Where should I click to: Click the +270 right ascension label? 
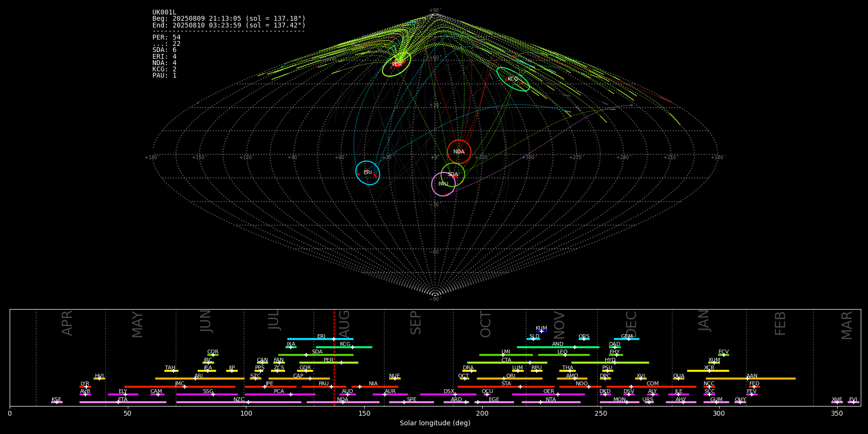coord(575,158)
